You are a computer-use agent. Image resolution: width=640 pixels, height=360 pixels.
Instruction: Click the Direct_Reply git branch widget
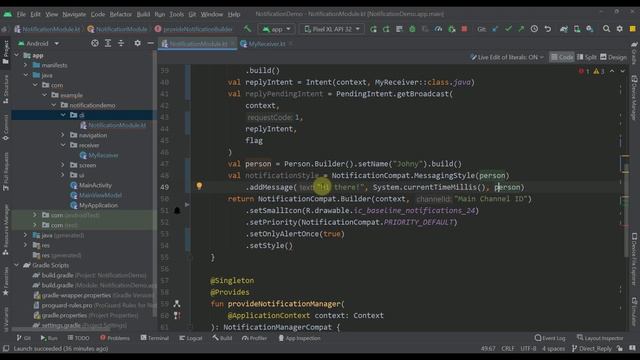[591, 349]
